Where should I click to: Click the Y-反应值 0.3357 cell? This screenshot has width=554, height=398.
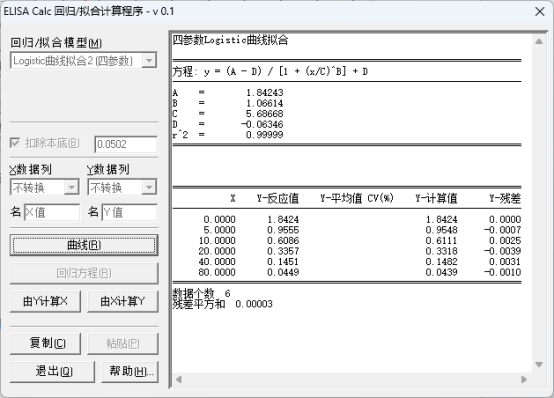(283, 251)
